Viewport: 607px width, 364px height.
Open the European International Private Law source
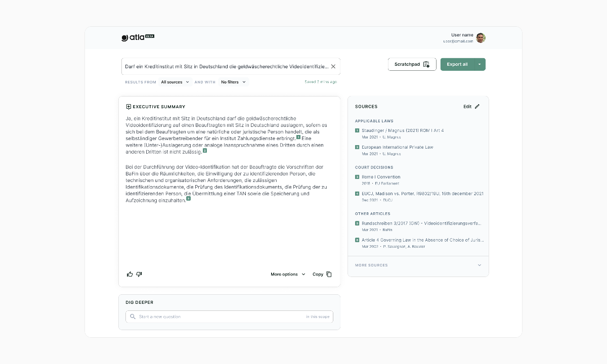pyautogui.click(x=397, y=147)
